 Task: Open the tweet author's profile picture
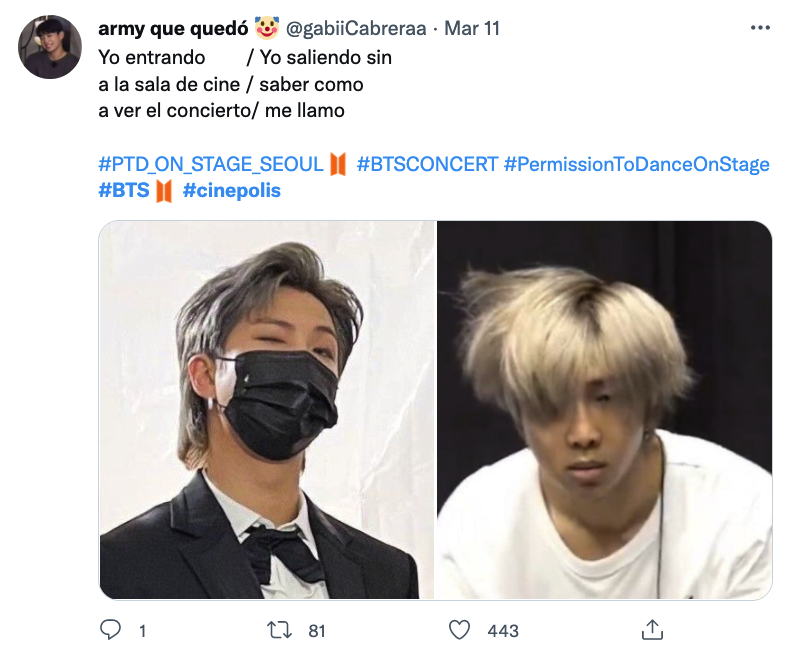tap(51, 47)
